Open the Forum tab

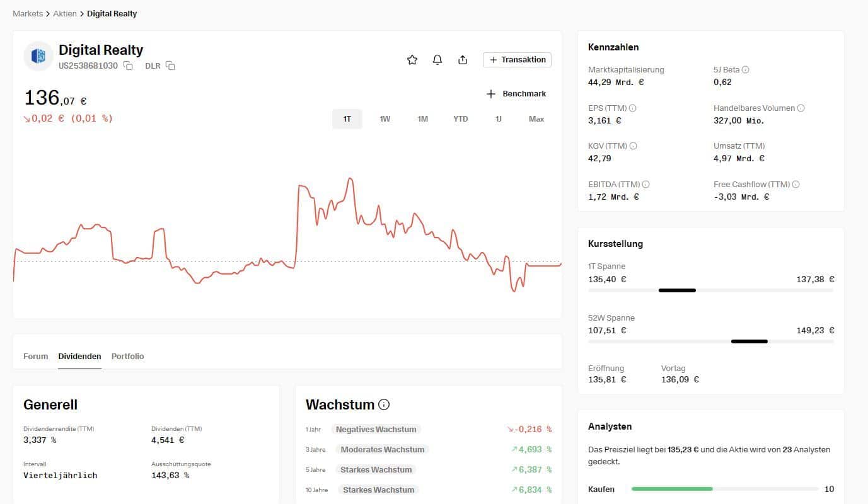click(36, 357)
